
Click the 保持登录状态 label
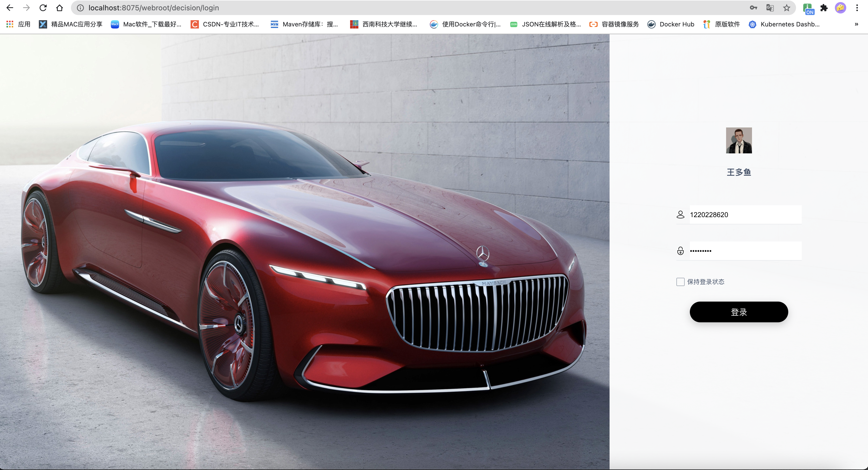click(x=706, y=282)
